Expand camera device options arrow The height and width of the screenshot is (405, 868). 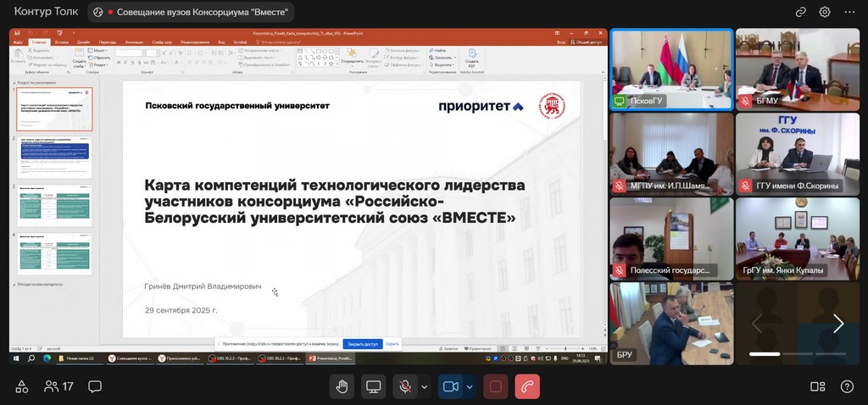tap(469, 386)
